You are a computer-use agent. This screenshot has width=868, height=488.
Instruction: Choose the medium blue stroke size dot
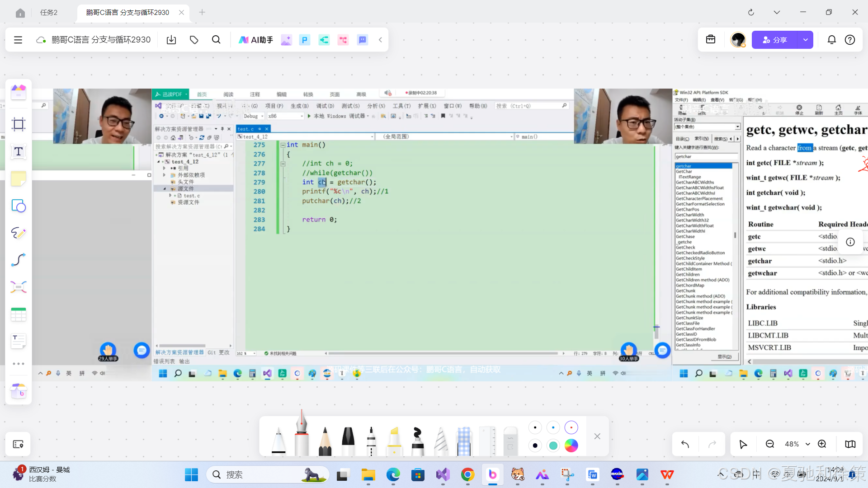[x=553, y=427]
